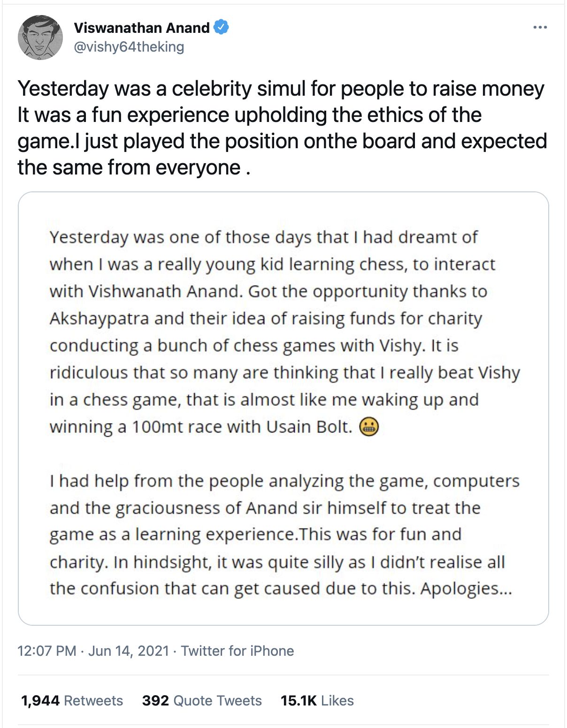Click the truncated "Apologies..." text in image

click(466, 588)
